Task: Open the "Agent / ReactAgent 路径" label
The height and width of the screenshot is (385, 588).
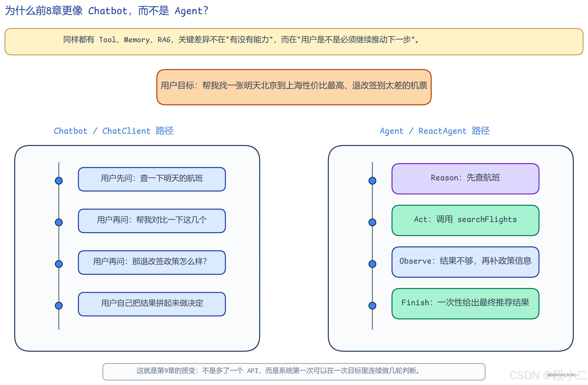Action: [x=435, y=131]
